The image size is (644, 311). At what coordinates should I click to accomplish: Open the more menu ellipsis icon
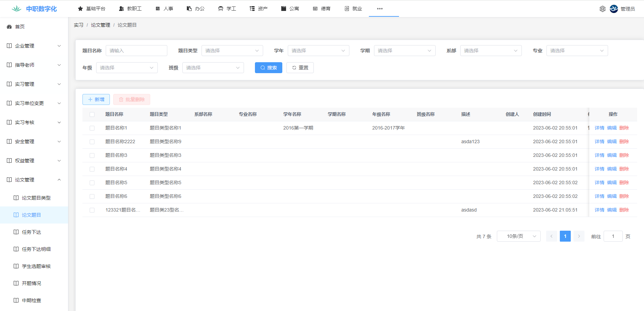(x=380, y=9)
